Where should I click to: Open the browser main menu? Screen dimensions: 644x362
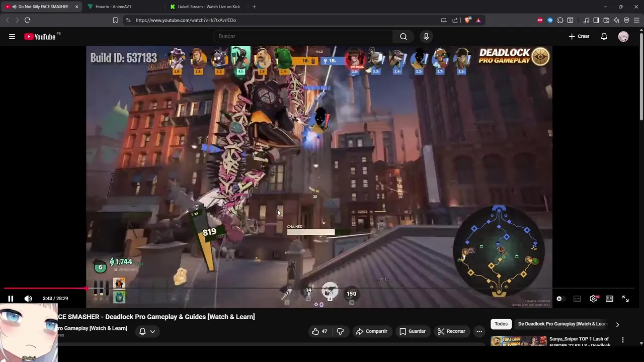pyautogui.click(x=636, y=20)
